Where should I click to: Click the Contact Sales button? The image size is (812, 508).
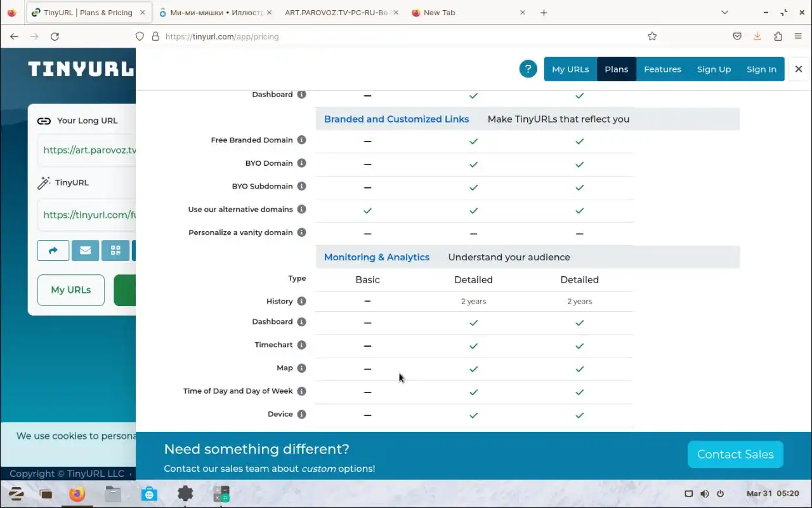pos(735,455)
